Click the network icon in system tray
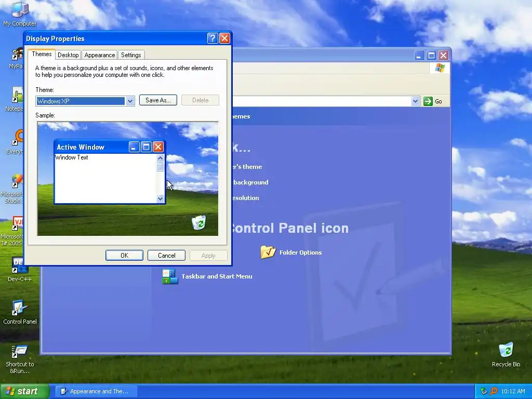The width and height of the screenshot is (532, 399). (x=484, y=391)
